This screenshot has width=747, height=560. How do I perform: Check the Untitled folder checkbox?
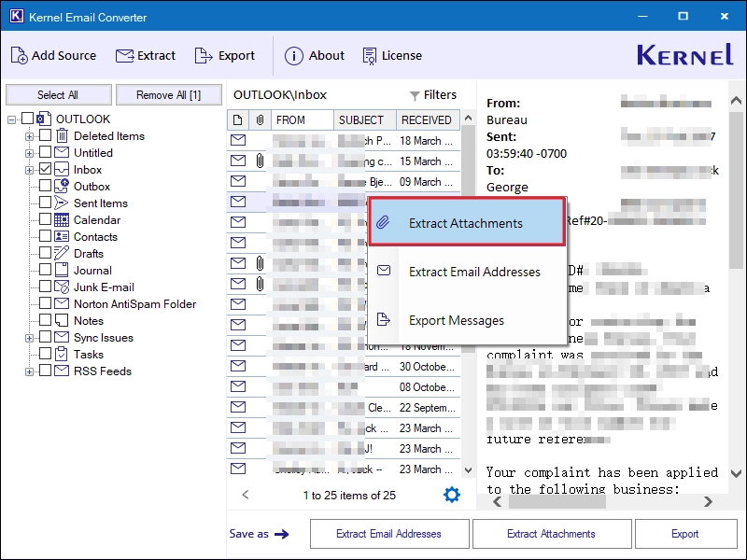coord(45,152)
